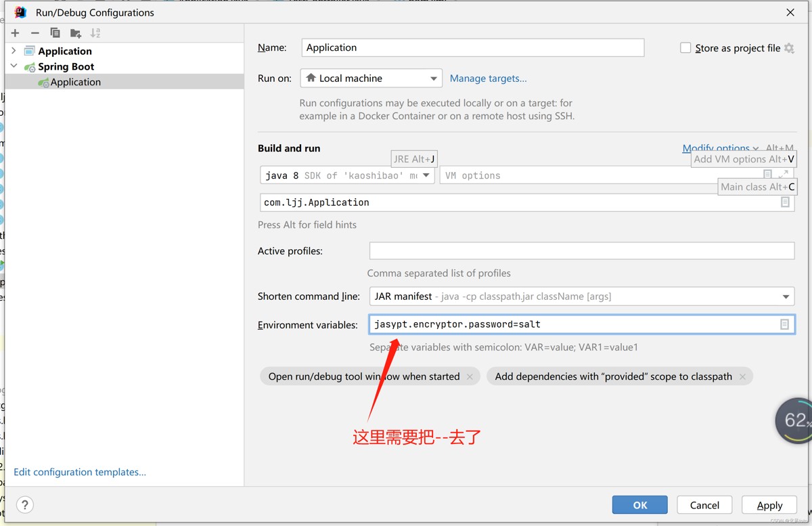This screenshot has height=526, width=812.
Task: Copy the selected configuration
Action: [x=55, y=32]
